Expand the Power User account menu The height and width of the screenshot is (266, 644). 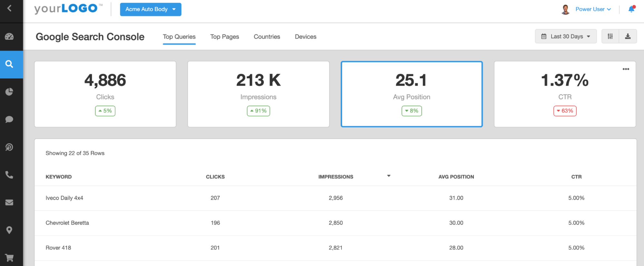pos(593,9)
